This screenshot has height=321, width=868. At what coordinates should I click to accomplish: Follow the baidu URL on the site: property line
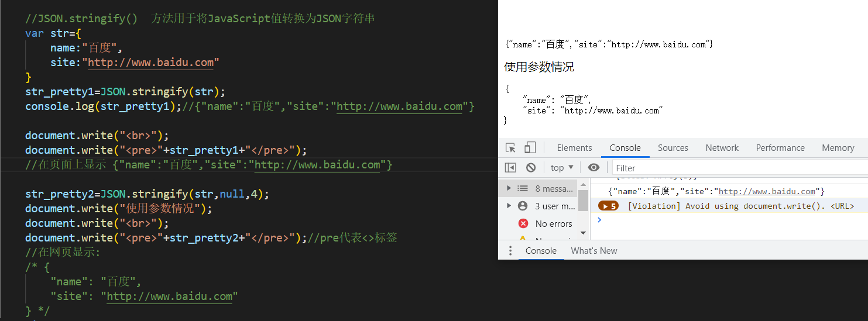click(x=150, y=62)
